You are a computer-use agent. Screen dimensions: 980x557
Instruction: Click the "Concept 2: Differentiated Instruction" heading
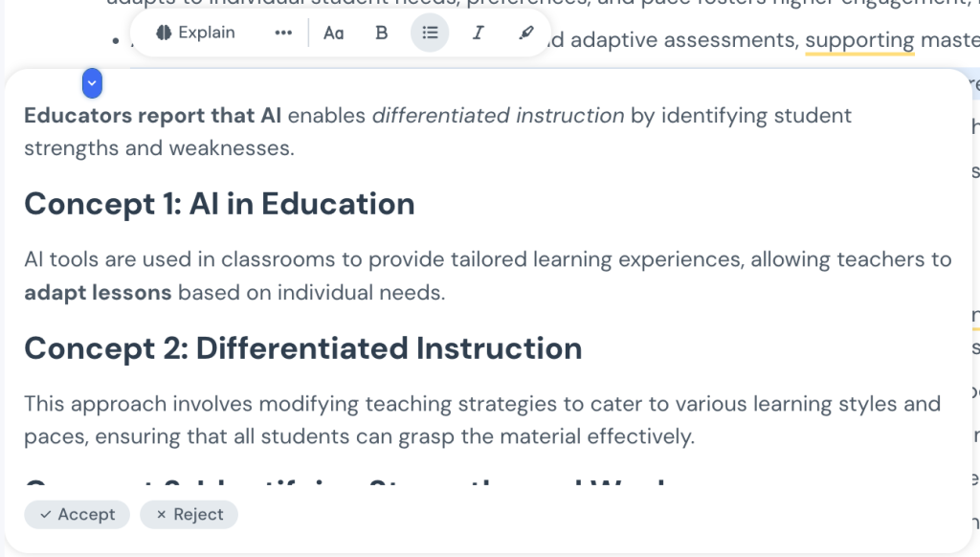point(302,348)
